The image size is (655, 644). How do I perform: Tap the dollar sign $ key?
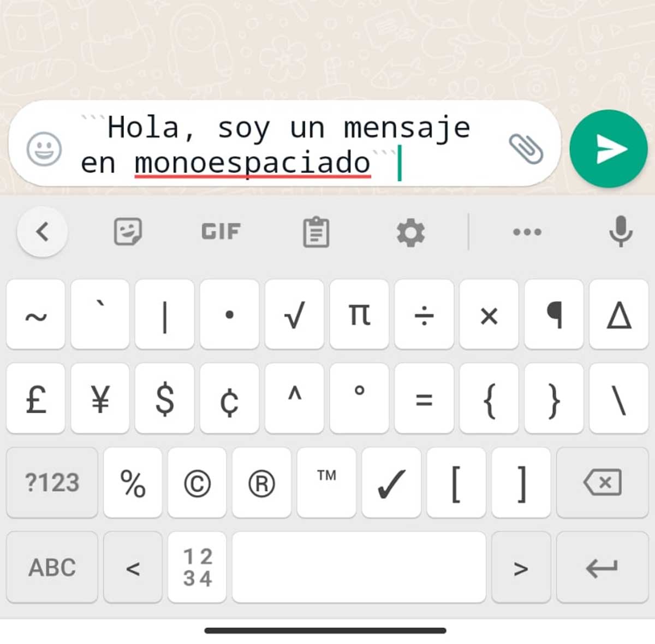coord(165,398)
